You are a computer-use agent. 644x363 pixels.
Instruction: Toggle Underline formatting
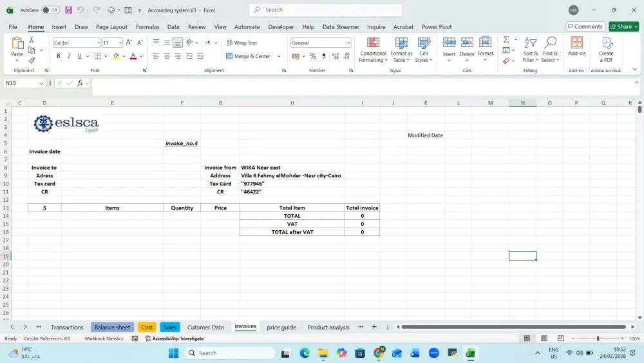coord(79,56)
